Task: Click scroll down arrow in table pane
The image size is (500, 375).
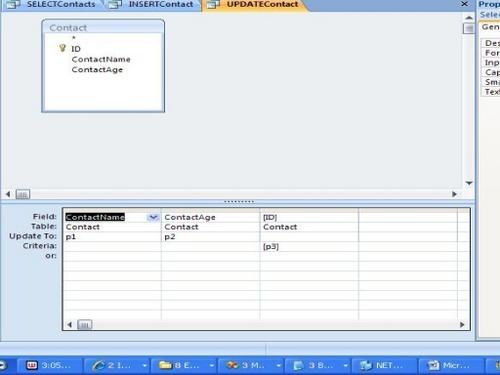Action: (469, 183)
